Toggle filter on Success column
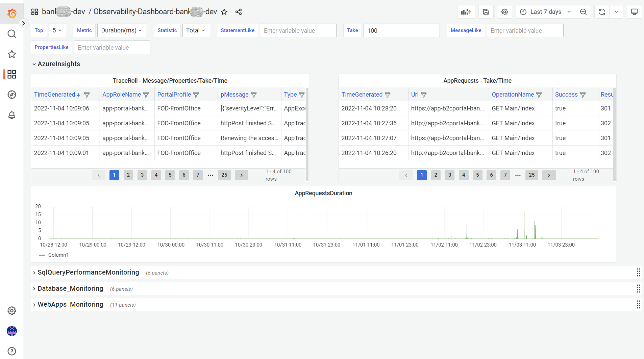This screenshot has width=644, height=359. tap(583, 95)
